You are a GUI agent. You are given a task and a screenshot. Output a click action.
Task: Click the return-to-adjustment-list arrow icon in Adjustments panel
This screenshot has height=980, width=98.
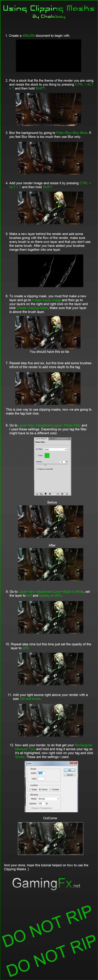tap(37, 494)
